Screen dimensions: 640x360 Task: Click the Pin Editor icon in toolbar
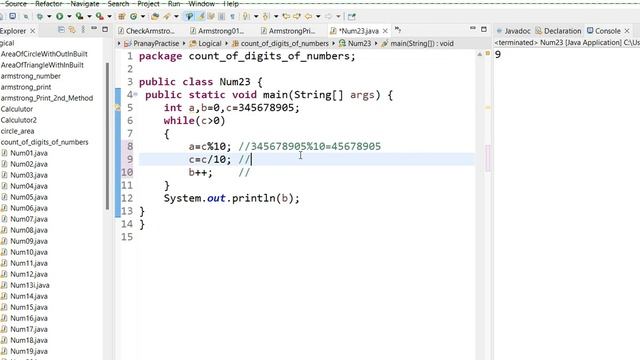pos(351,16)
